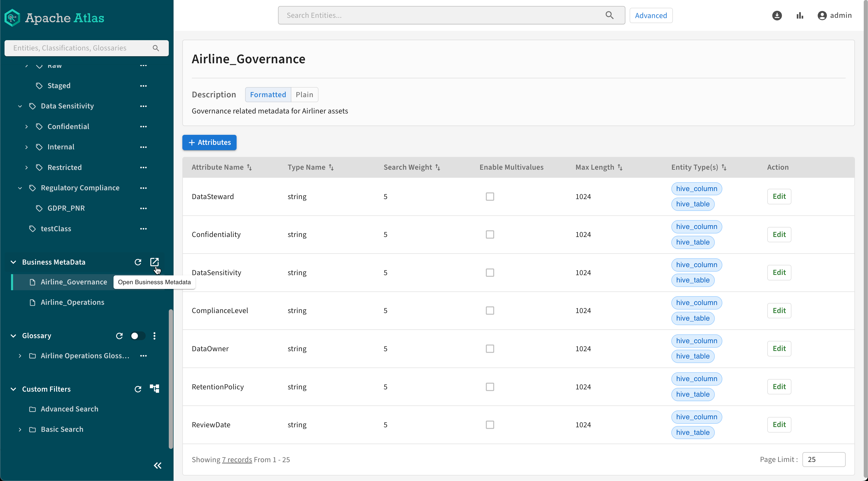The height and width of the screenshot is (481, 868).
Task: Collapse sidebar with double chevron icon
Action: coord(157,465)
